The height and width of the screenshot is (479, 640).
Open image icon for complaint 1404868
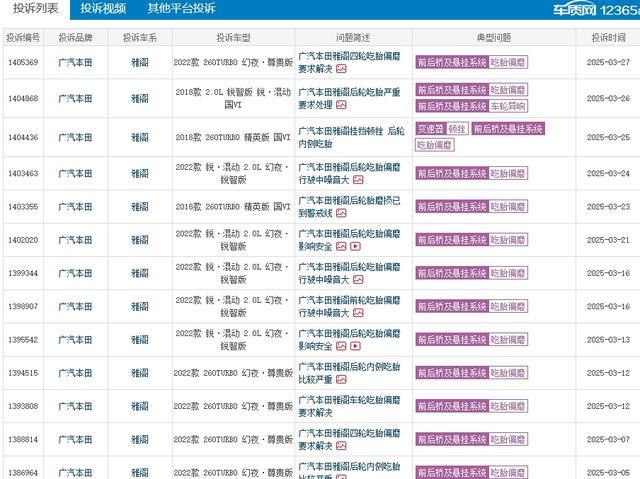[x=341, y=105]
